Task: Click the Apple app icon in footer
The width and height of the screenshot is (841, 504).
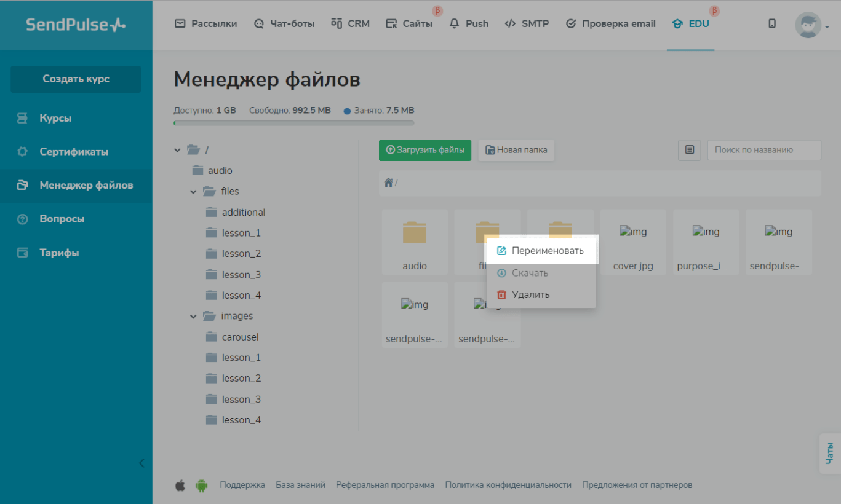Action: coord(180,486)
